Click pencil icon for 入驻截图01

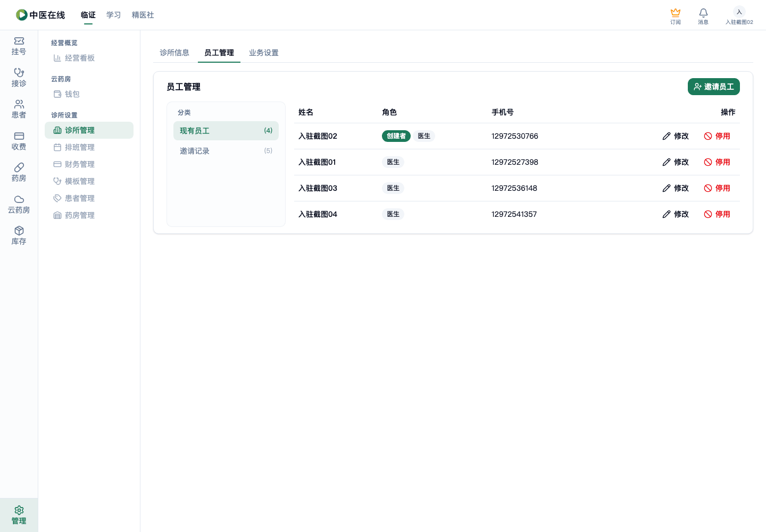click(667, 162)
